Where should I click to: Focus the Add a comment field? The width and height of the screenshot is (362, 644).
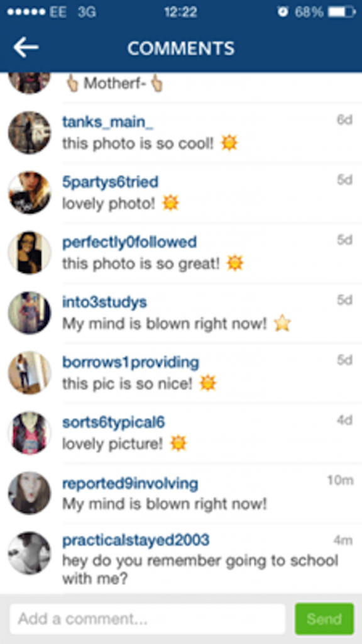pos(147,619)
